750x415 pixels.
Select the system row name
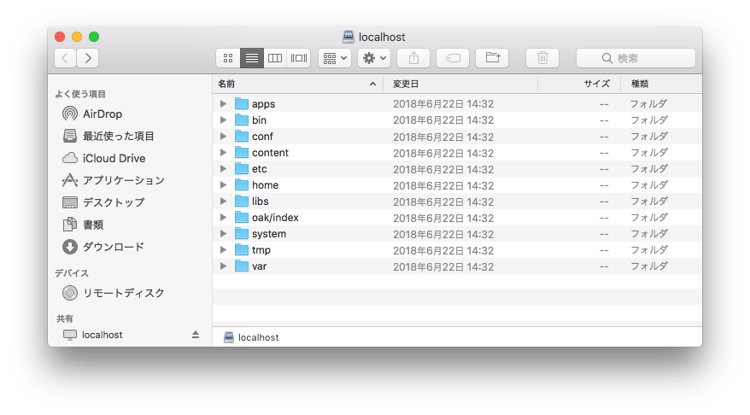pos(269,234)
